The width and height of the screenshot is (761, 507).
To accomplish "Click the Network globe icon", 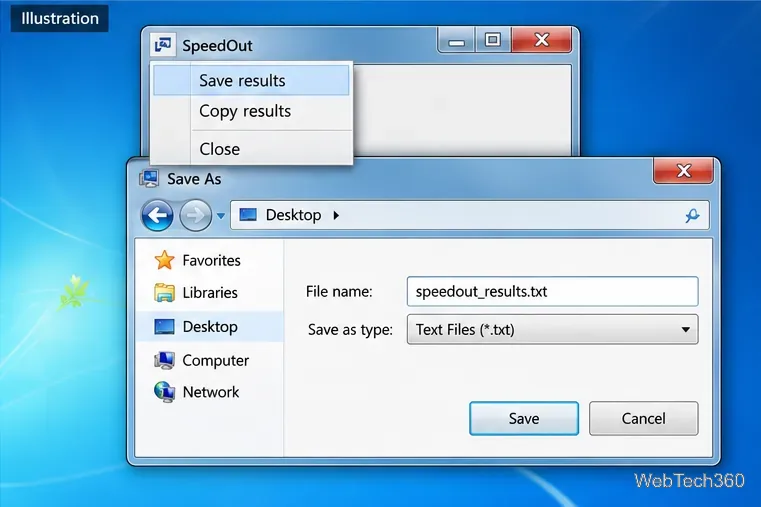I will 165,392.
